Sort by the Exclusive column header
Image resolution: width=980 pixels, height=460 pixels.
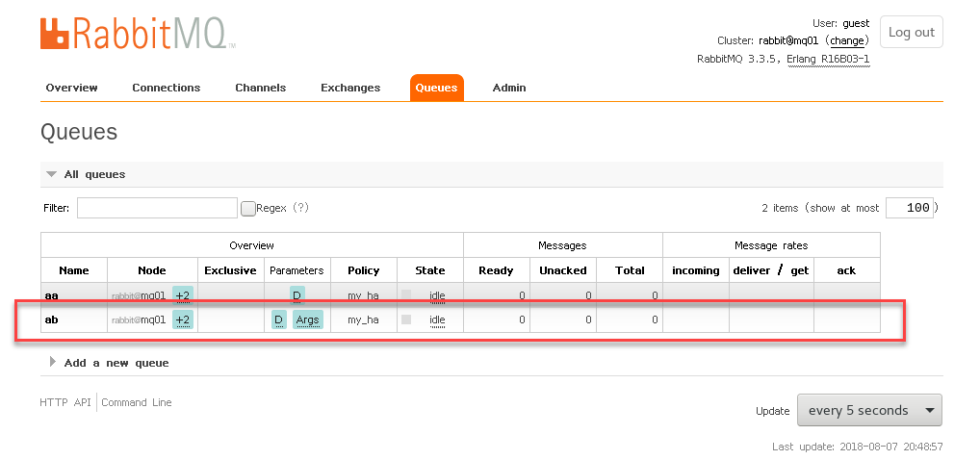click(x=231, y=270)
